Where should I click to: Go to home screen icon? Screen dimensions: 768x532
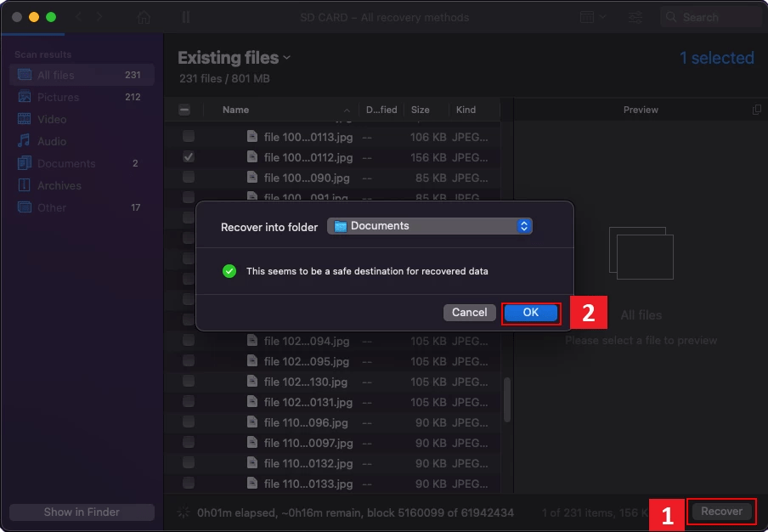click(x=144, y=17)
